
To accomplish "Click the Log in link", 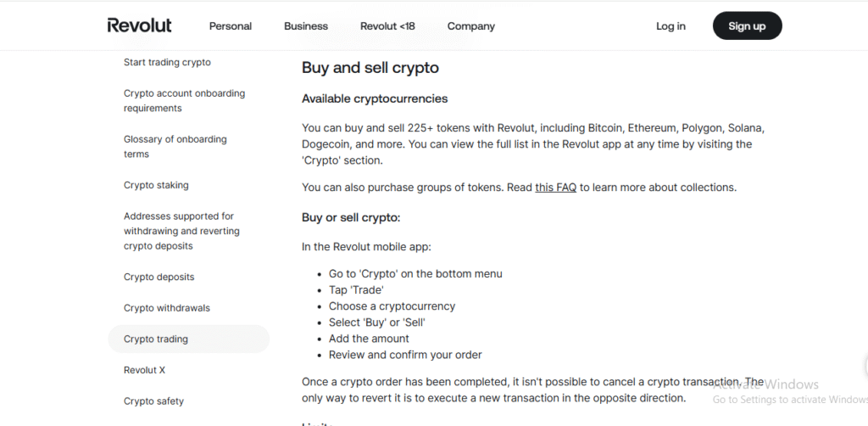I will [x=671, y=26].
